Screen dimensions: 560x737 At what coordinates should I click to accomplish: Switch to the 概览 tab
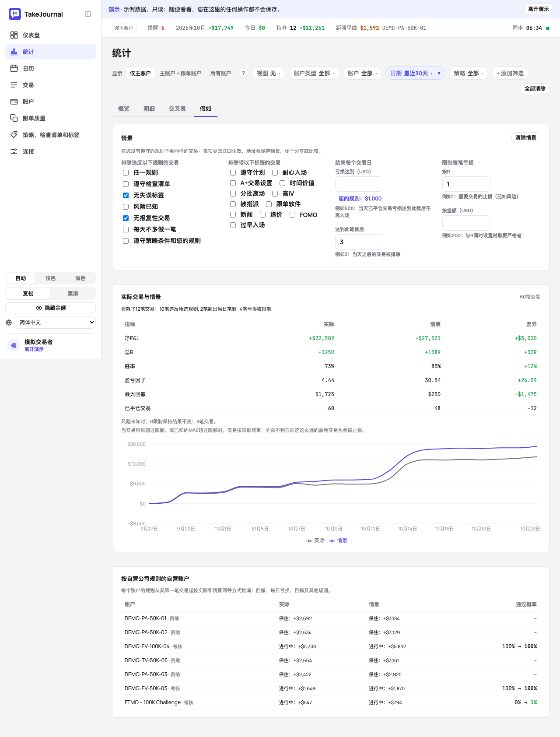[124, 109]
